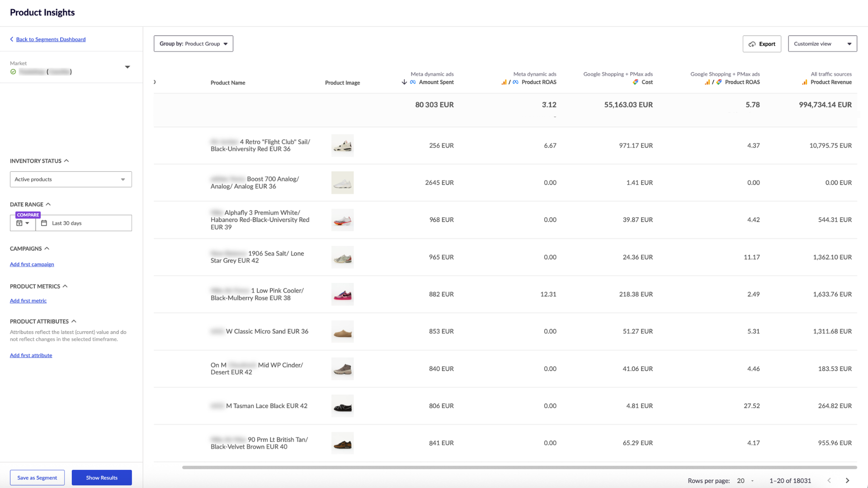Click the horizontal table scrollbar
The height and width of the screenshot is (488, 868).
tap(519, 467)
